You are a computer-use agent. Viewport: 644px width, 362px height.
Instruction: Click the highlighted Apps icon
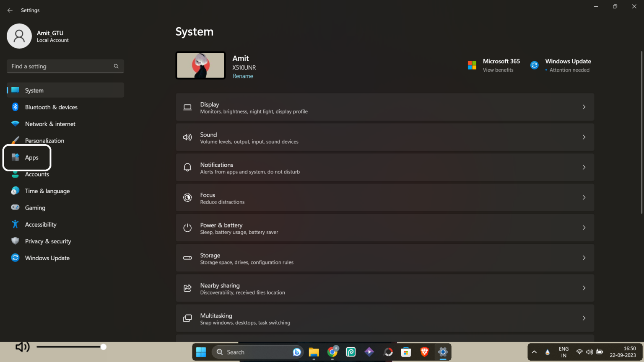pyautogui.click(x=16, y=157)
